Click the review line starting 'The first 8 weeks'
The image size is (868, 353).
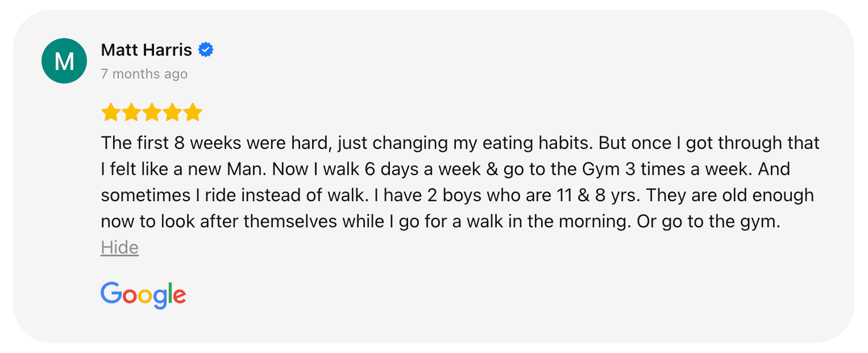click(x=460, y=143)
